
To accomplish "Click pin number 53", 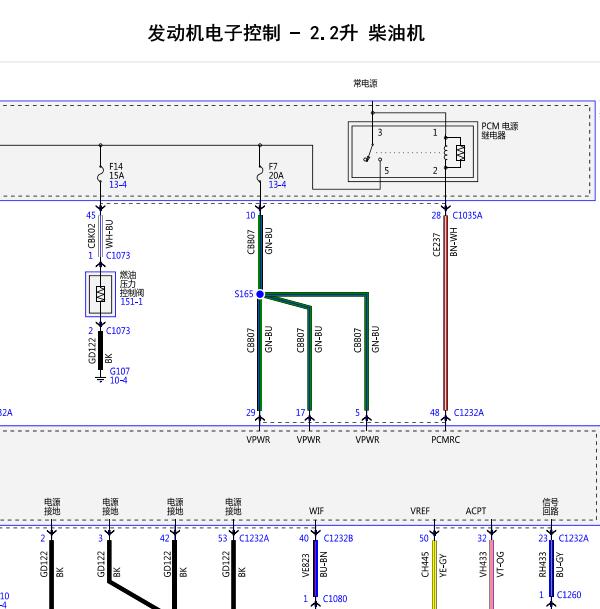I will (223, 538).
